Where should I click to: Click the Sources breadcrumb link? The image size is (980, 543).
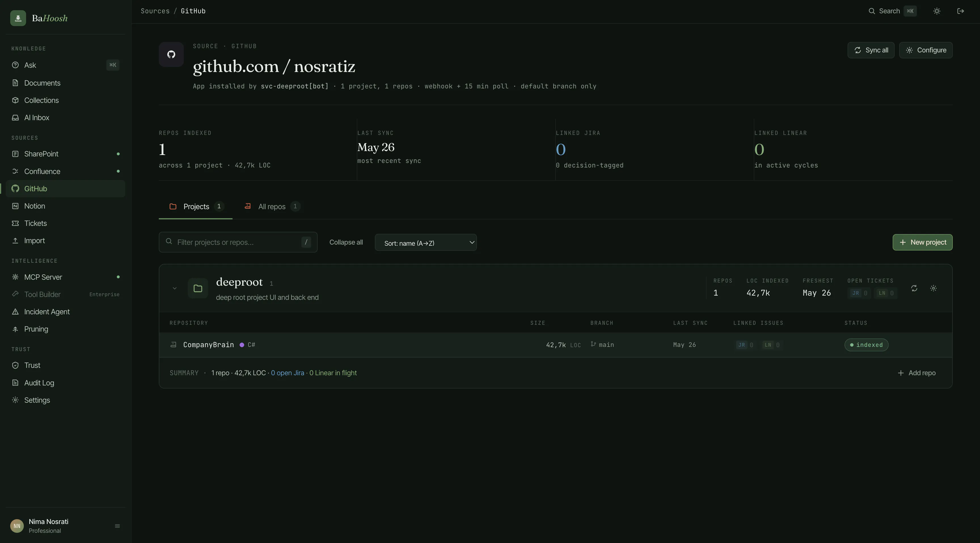point(155,11)
